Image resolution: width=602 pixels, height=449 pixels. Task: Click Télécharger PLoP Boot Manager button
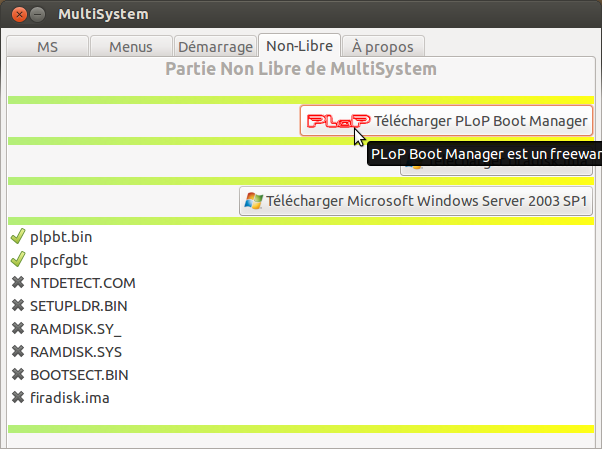coord(446,121)
